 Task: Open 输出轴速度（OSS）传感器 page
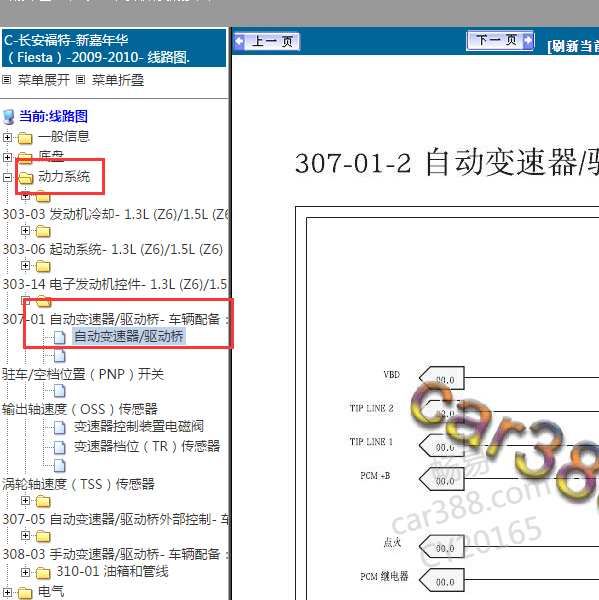click(x=80, y=409)
